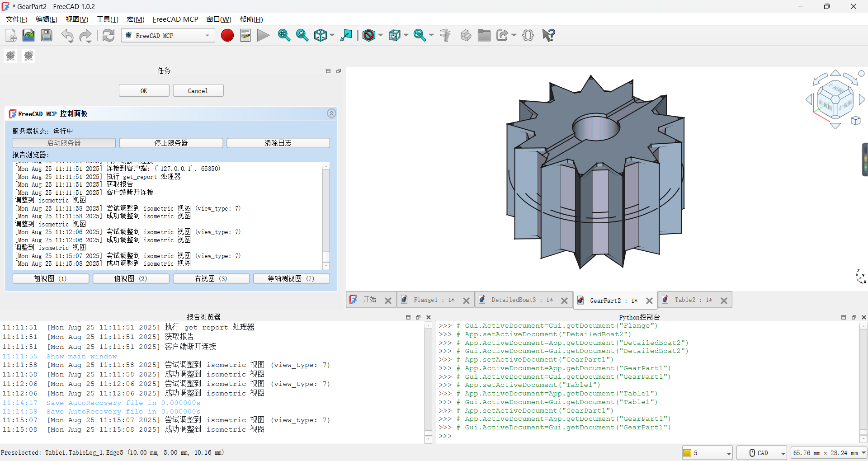Fit selection in view
The width and height of the screenshot is (868, 461).
click(302, 35)
